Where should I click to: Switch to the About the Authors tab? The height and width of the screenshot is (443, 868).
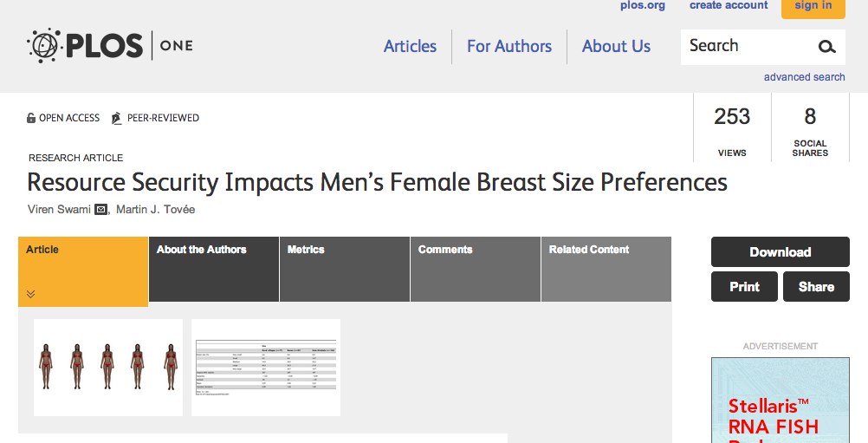[x=214, y=269]
